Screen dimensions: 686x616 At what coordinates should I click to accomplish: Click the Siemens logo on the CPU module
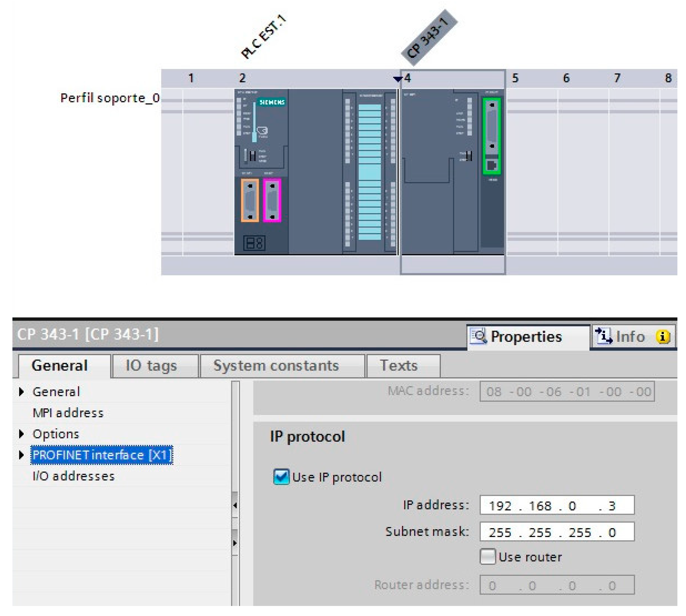point(271,102)
